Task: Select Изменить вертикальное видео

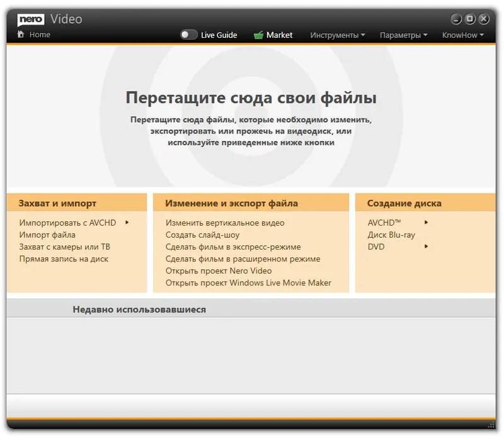Action: [x=225, y=222]
